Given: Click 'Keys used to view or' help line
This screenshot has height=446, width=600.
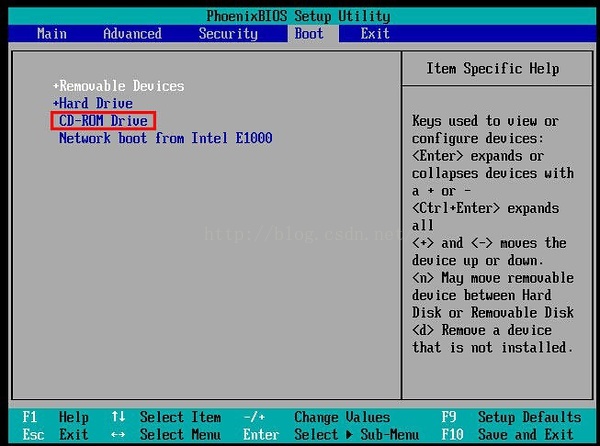Looking at the screenshot, I should (x=486, y=121).
